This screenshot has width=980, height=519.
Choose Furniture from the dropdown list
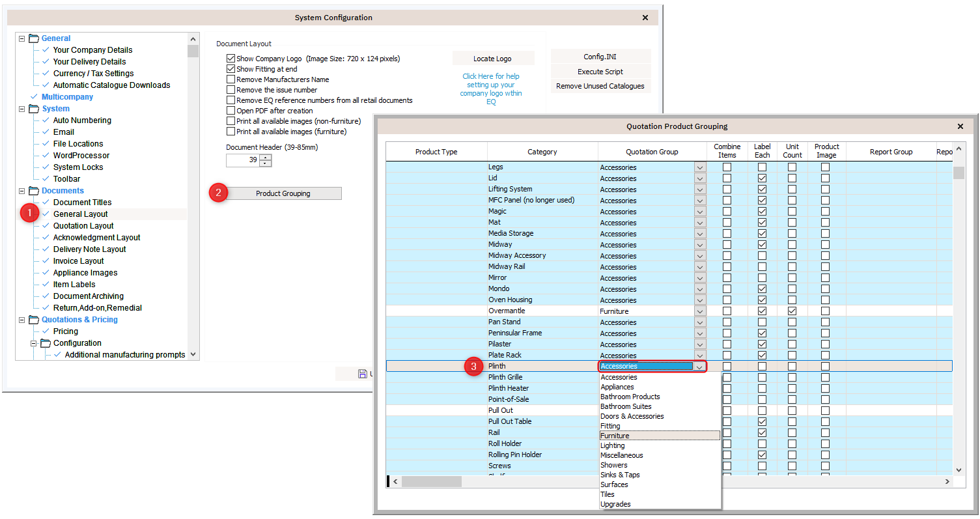click(660, 436)
